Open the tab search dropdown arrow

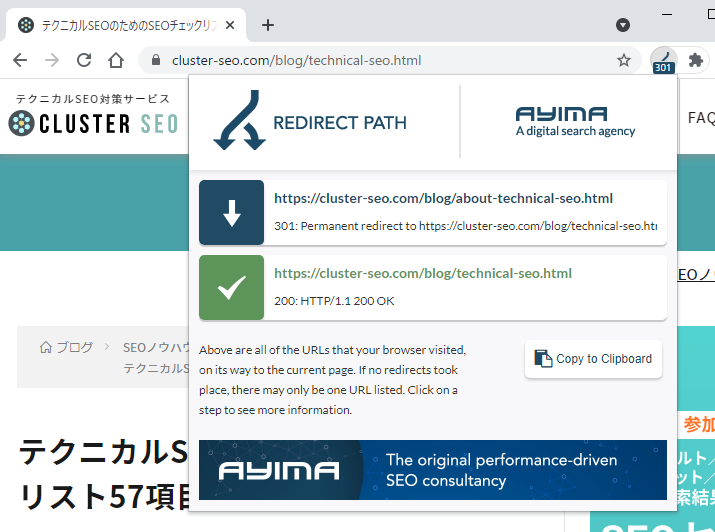click(622, 25)
